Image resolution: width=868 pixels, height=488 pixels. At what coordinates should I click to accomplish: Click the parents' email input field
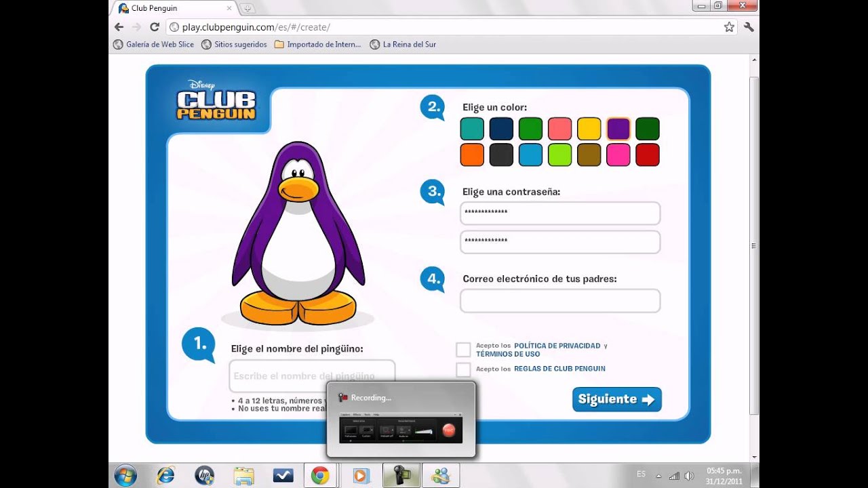(560, 301)
